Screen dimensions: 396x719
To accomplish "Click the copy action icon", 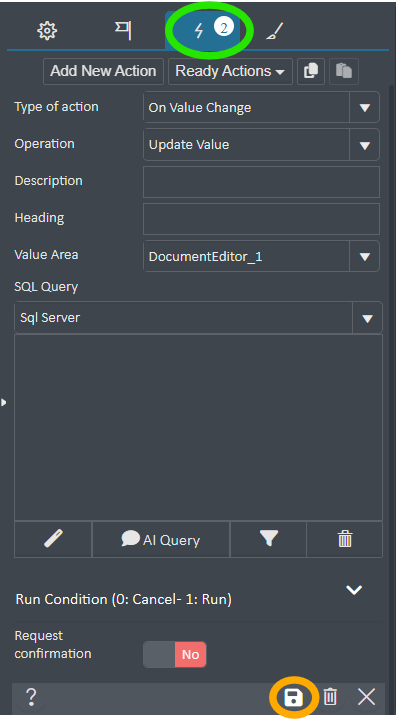I will coord(311,71).
